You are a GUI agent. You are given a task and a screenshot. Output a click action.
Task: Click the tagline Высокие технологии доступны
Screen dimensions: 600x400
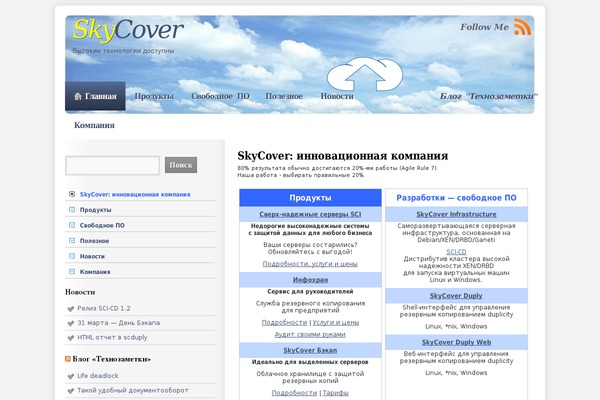point(123,51)
